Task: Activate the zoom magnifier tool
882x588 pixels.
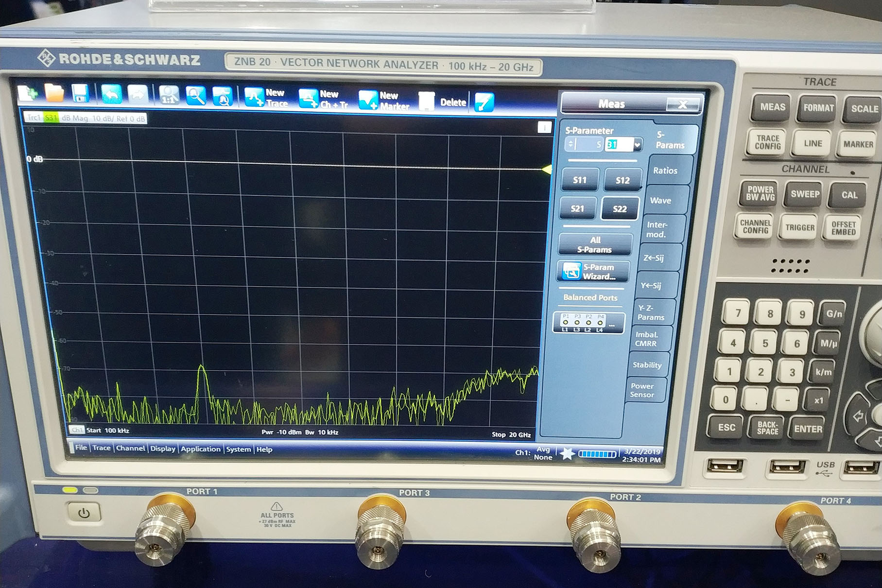Action: pyautogui.click(x=196, y=96)
